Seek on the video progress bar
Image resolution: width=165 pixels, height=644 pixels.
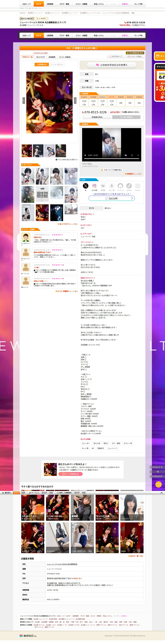(112, 159)
